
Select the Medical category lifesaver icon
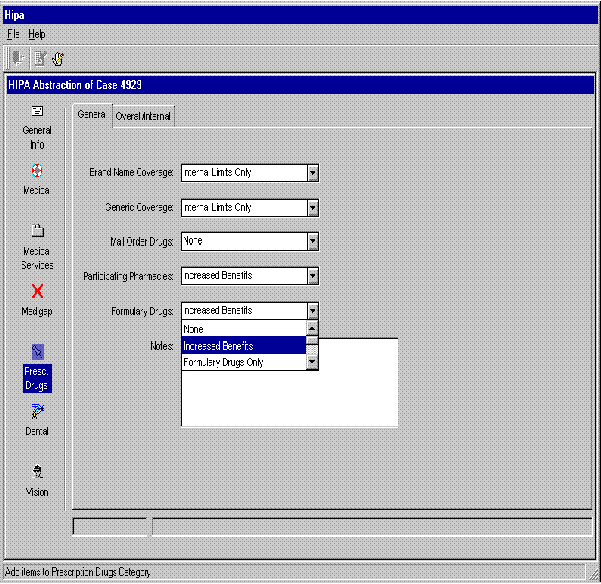point(37,170)
